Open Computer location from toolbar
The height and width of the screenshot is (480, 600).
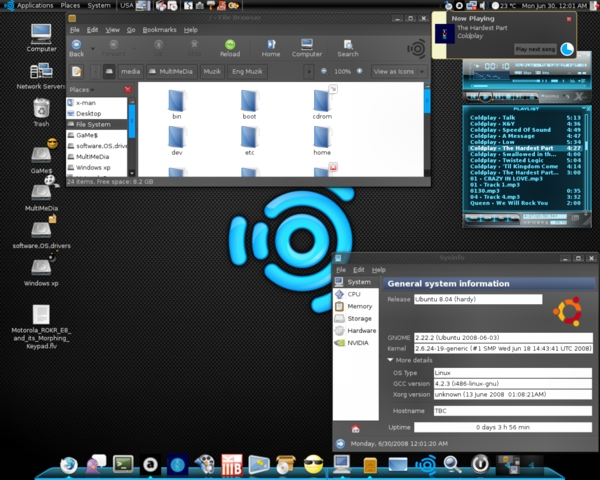click(307, 48)
